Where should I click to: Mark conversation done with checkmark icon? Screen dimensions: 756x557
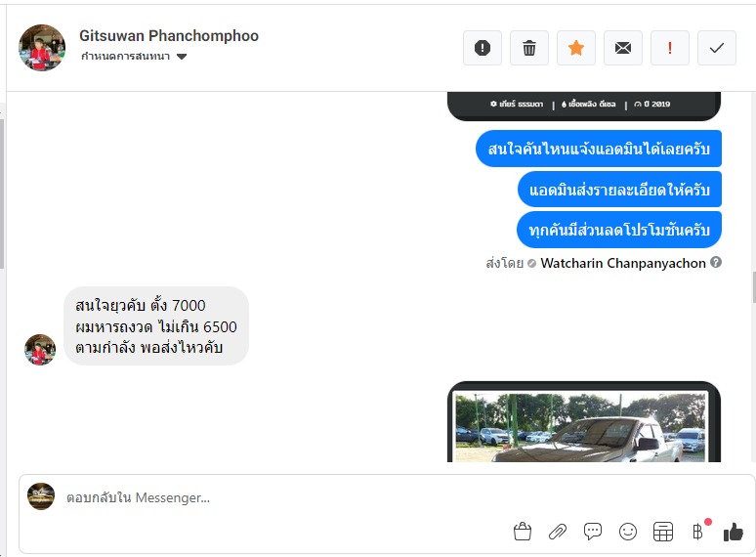(717, 48)
